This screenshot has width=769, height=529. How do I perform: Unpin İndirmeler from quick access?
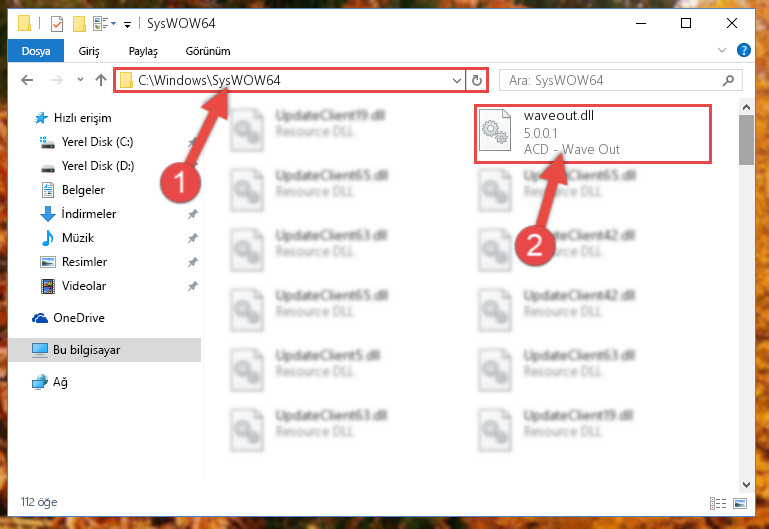(x=192, y=214)
